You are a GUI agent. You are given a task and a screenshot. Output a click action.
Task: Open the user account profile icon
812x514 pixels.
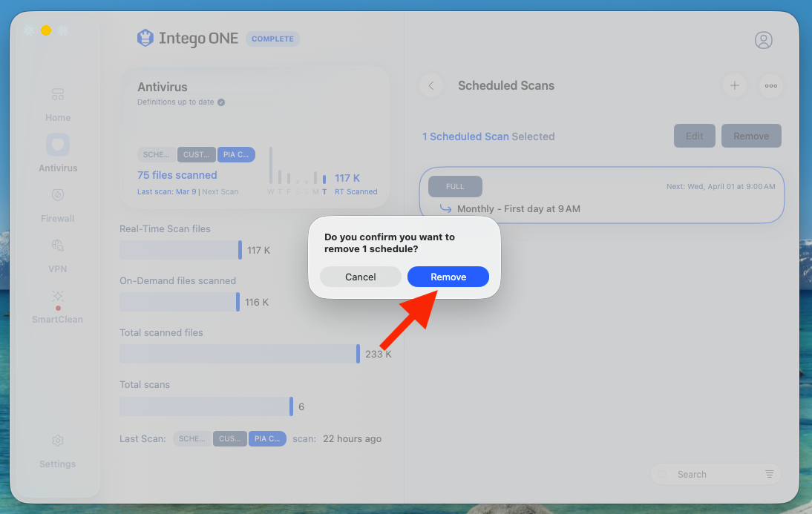763,40
